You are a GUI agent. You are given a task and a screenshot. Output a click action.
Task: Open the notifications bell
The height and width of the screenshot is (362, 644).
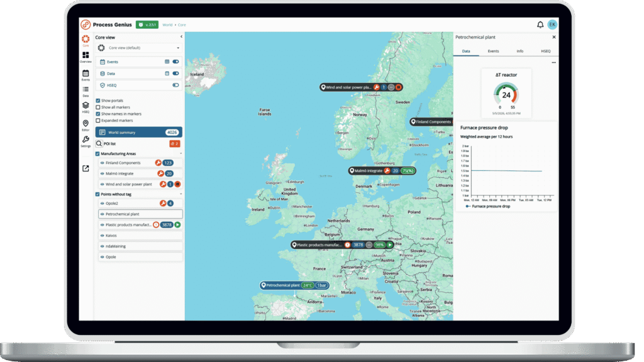[540, 25]
